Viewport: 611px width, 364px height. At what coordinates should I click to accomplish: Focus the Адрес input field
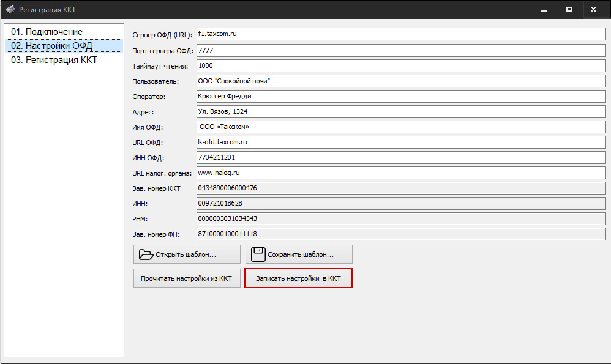pyautogui.click(x=400, y=112)
